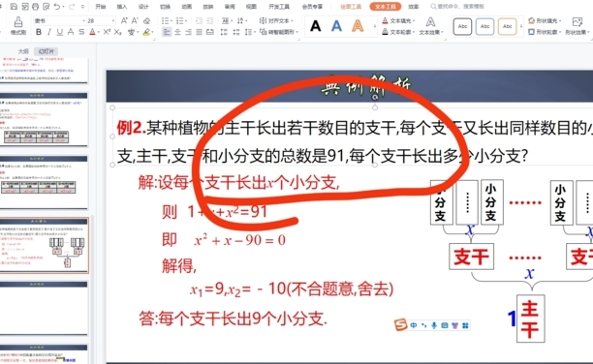Open the Align Text (对齐文本) dropdown
This screenshot has height=364, width=593.
pos(277,20)
